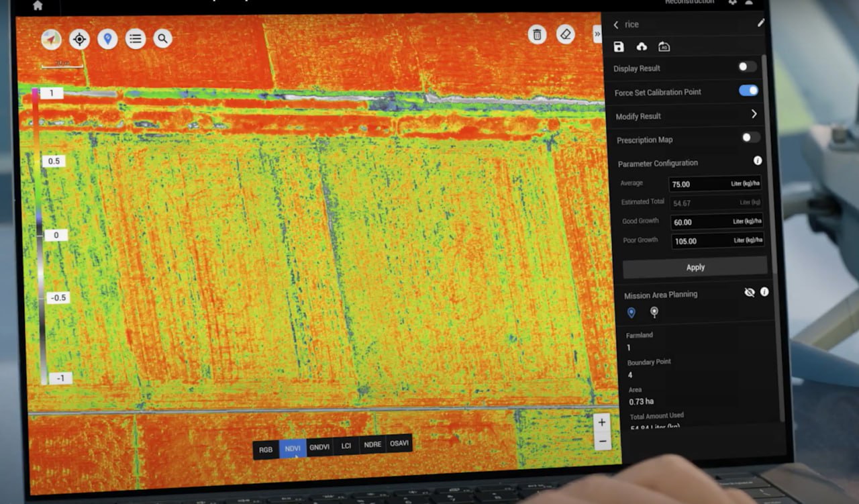Open the user account icon
859x504 pixels.
pos(749,2)
